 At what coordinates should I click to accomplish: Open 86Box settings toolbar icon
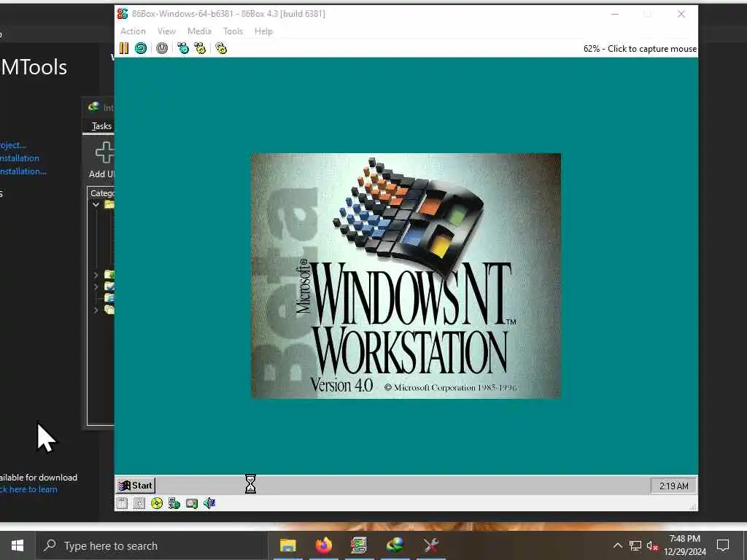point(221,48)
